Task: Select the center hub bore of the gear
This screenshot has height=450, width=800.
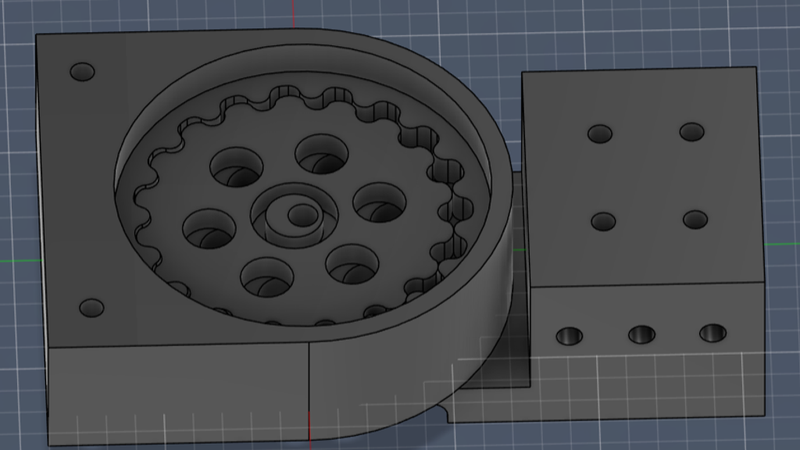Action: pos(297,215)
